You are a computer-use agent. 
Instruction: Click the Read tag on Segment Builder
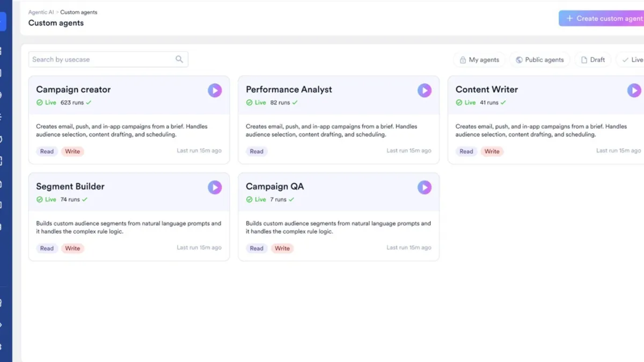[47, 248]
